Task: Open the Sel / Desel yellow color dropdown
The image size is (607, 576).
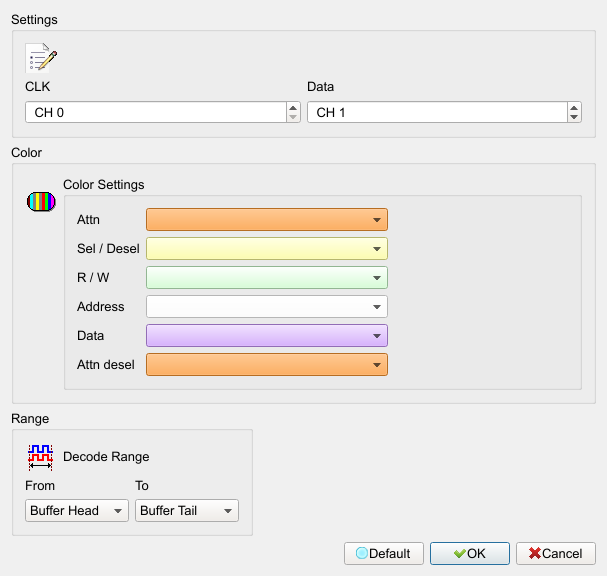Action: click(x=267, y=249)
